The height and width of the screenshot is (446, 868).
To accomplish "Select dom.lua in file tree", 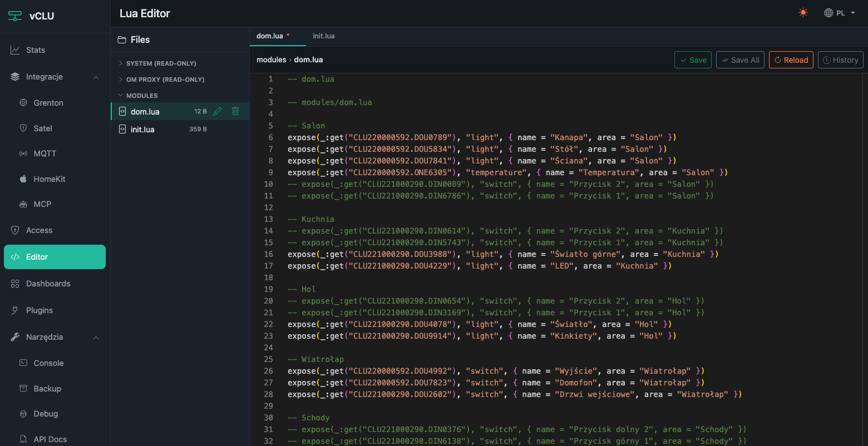I will (x=180, y=111).
